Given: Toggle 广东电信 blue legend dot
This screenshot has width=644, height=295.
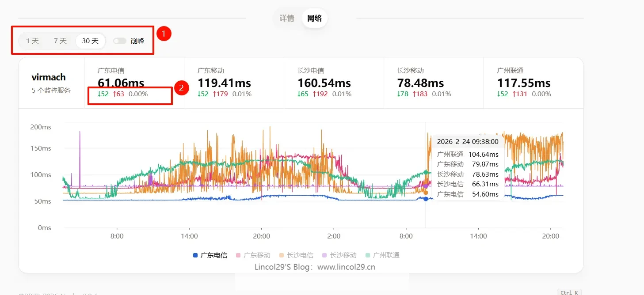Looking at the screenshot, I should pyautogui.click(x=195, y=255).
